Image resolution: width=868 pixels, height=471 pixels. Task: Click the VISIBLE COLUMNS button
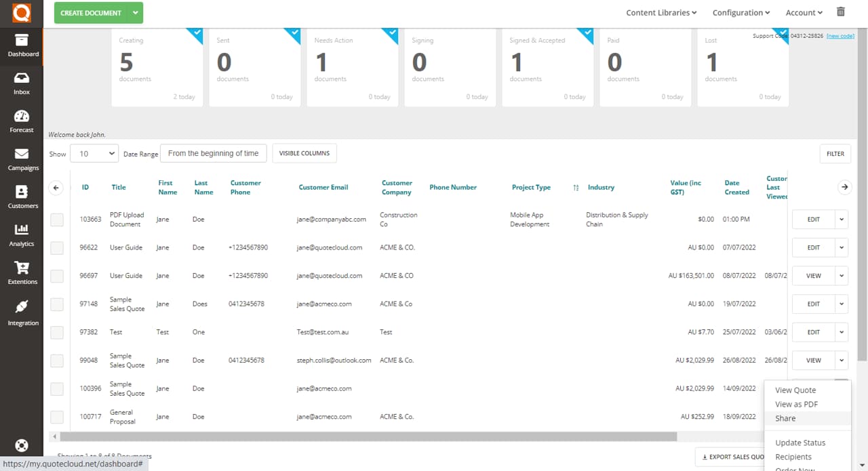coord(304,153)
